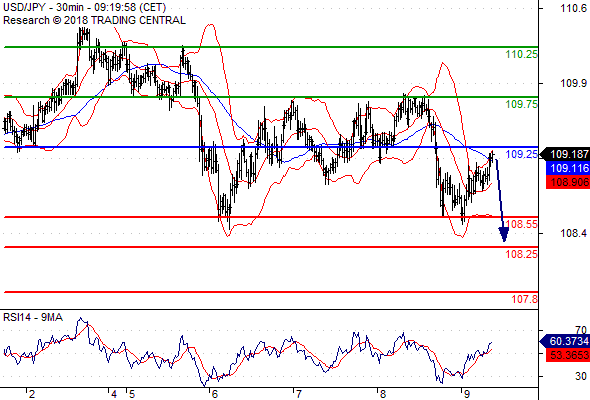Select the blue 60.3734 RSI value tag
The width and height of the screenshot is (590, 400).
[564, 341]
